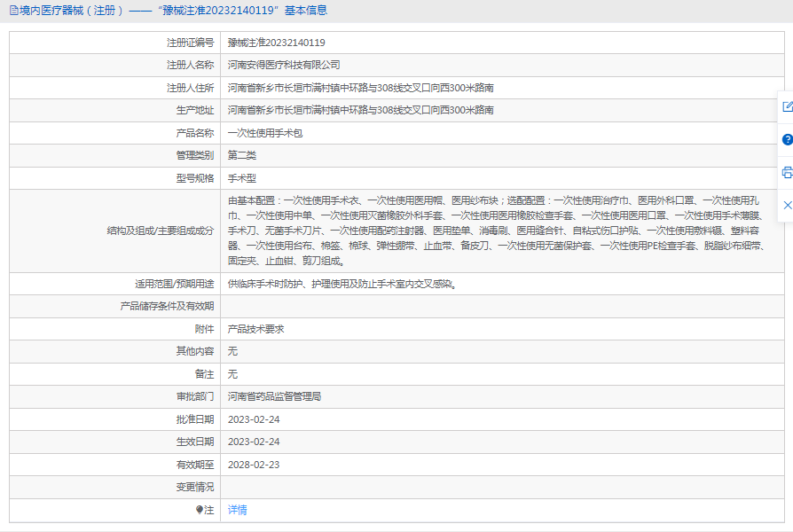Click the 生产地址 row label
The height and width of the screenshot is (532, 793).
(195, 110)
